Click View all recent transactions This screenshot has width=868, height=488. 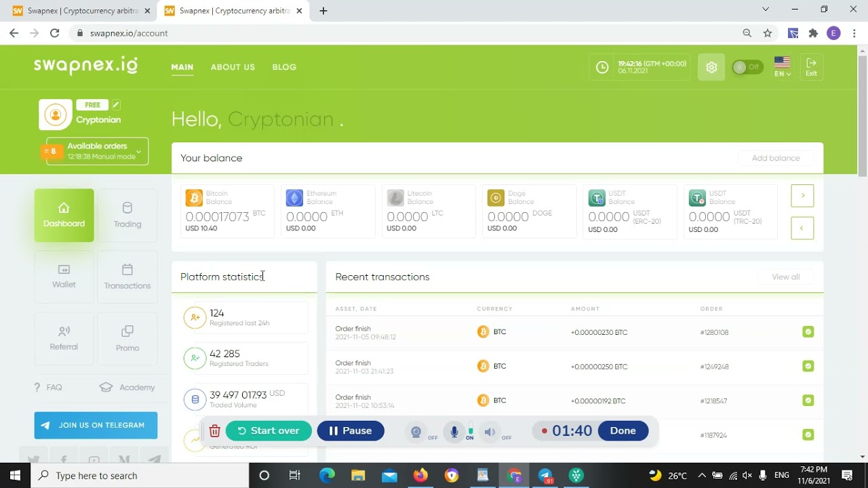(785, 277)
